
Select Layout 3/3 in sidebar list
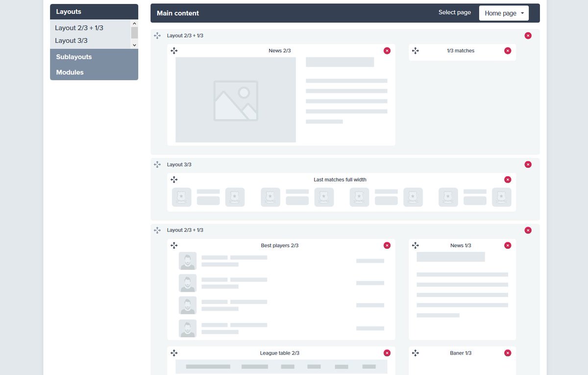[x=71, y=41]
